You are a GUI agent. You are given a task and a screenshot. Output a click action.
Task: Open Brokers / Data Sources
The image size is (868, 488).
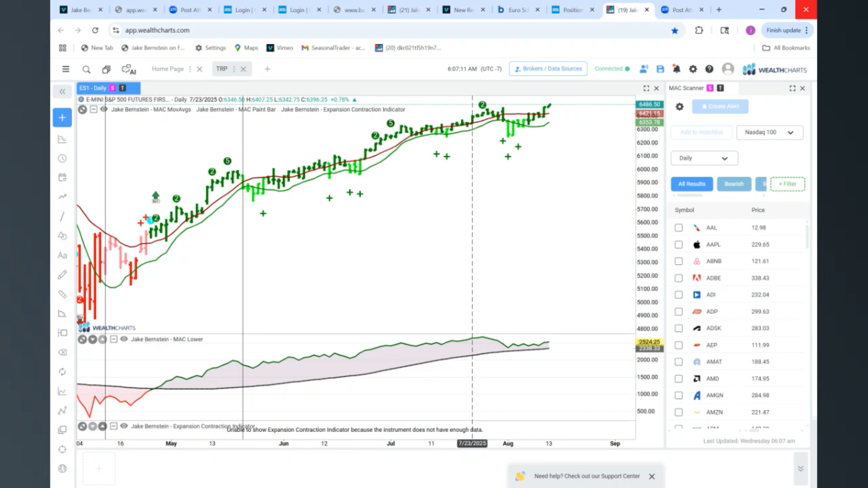point(548,69)
